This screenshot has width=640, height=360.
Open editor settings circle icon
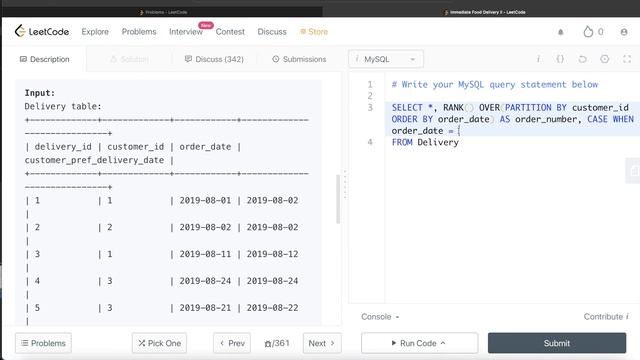[604, 59]
